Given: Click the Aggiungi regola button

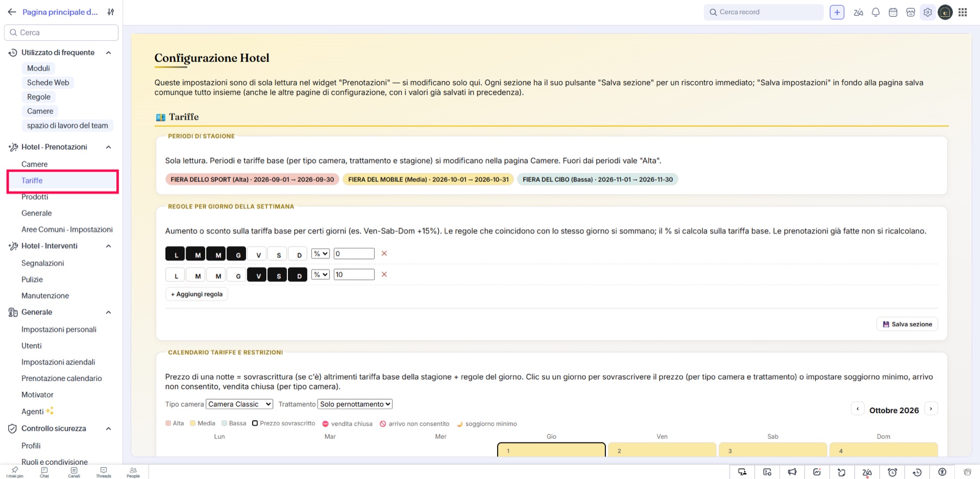Looking at the screenshot, I should coord(197,294).
